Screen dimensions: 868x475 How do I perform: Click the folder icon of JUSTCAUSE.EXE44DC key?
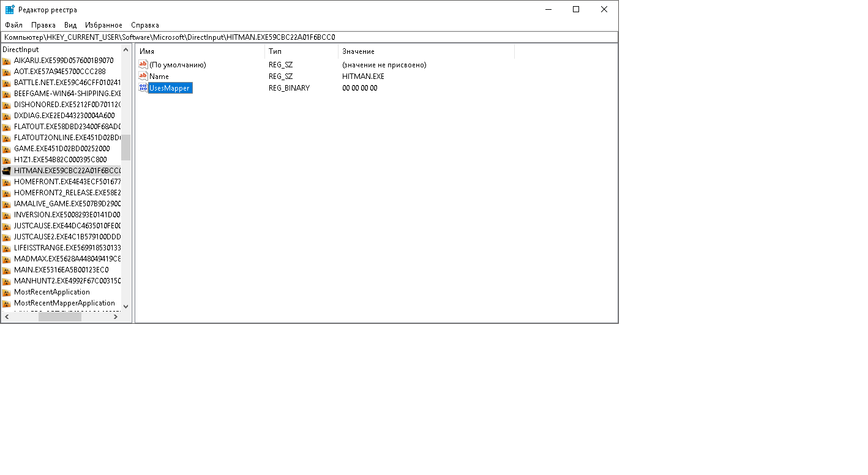tap(7, 226)
